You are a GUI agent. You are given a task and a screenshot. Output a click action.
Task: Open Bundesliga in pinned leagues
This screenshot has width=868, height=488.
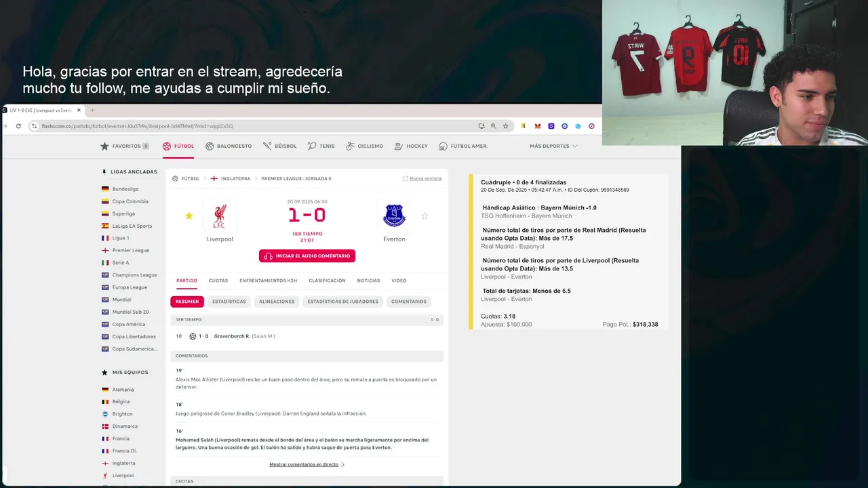pos(125,189)
